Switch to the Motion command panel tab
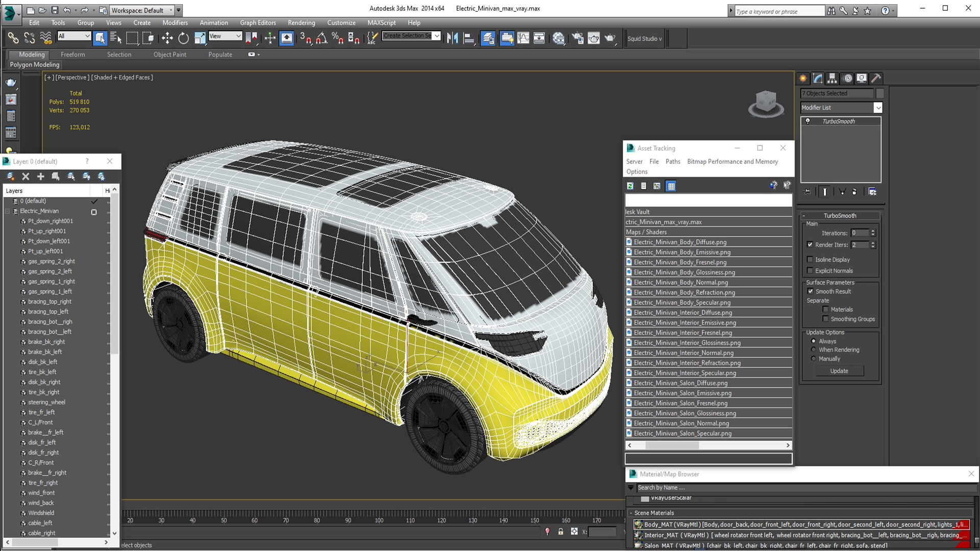Screen dimensions: 980x551 [848, 78]
